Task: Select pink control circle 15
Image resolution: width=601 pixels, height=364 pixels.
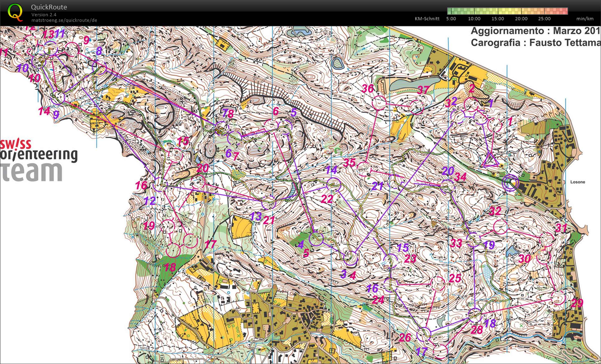Action: tap(176, 155)
